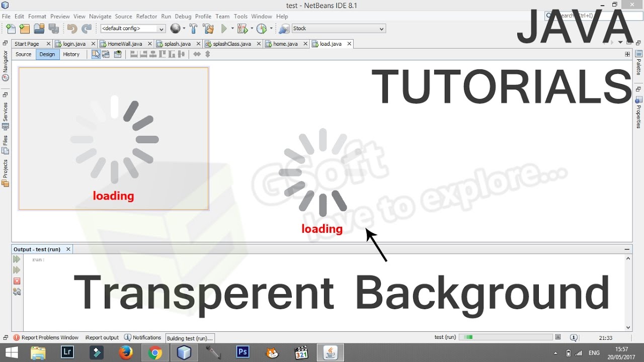Click the Output panel vertical scrollbar down arrow
Image resolution: width=644 pixels, height=362 pixels.
point(628,327)
